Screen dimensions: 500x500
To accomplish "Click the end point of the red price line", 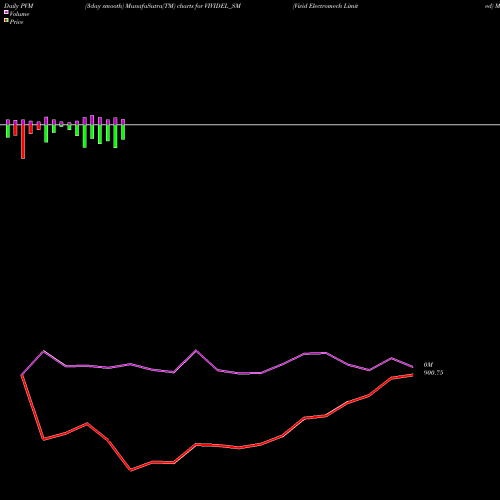I will pos(413,375).
